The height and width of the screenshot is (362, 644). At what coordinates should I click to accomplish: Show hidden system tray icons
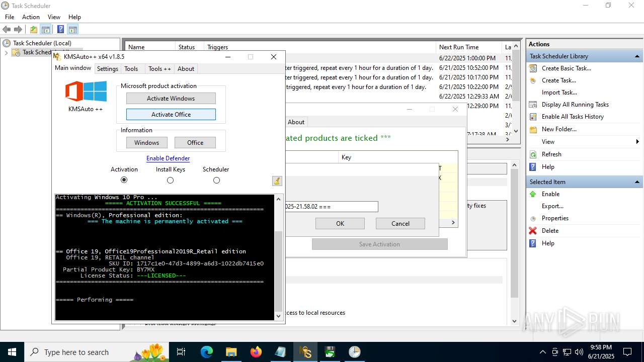pos(542,352)
